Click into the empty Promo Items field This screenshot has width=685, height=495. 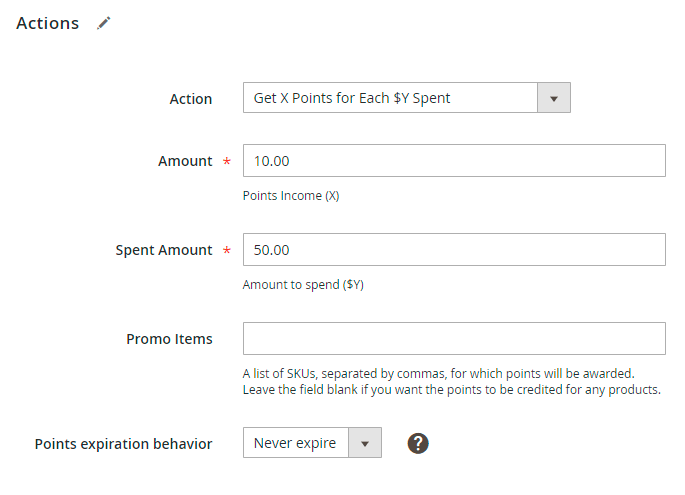[454, 339]
